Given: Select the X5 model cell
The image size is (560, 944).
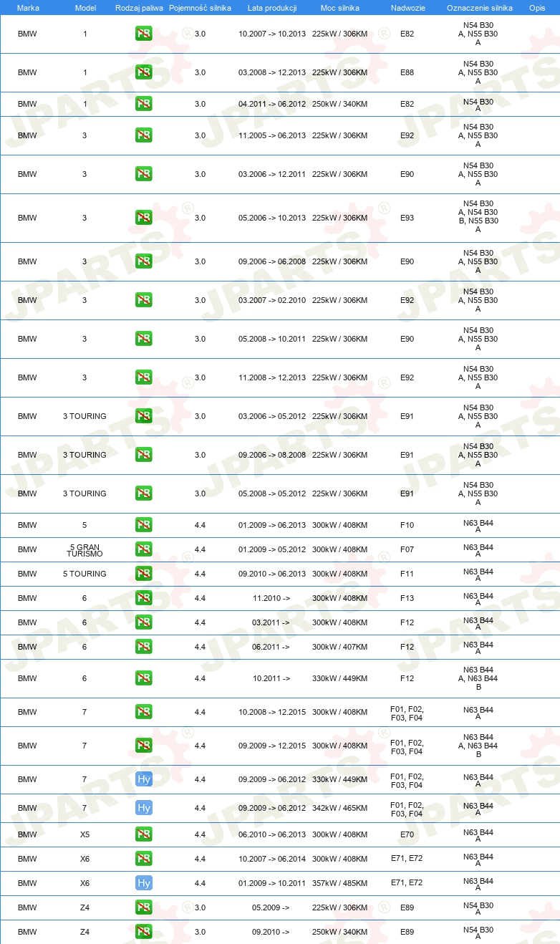Looking at the screenshot, I should (x=85, y=834).
